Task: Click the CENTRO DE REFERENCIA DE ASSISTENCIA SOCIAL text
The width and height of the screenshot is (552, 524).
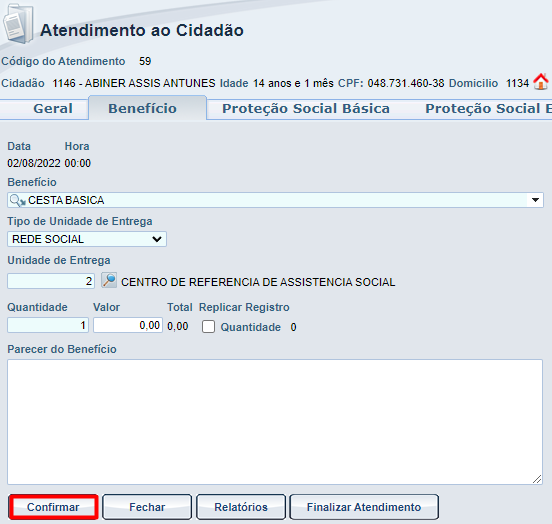Action: coord(258,282)
